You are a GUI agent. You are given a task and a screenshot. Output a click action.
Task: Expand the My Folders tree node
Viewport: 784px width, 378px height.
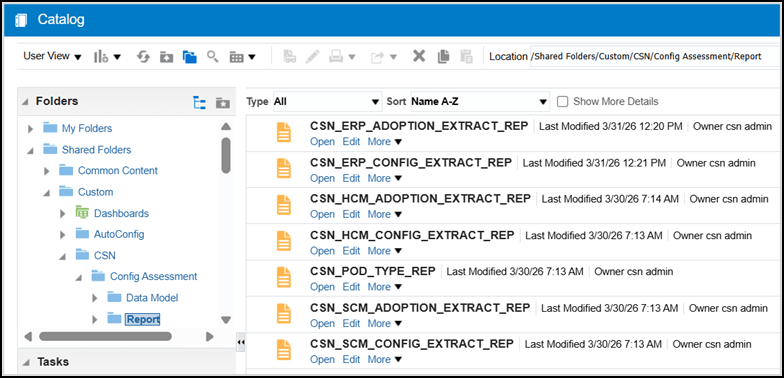point(30,129)
